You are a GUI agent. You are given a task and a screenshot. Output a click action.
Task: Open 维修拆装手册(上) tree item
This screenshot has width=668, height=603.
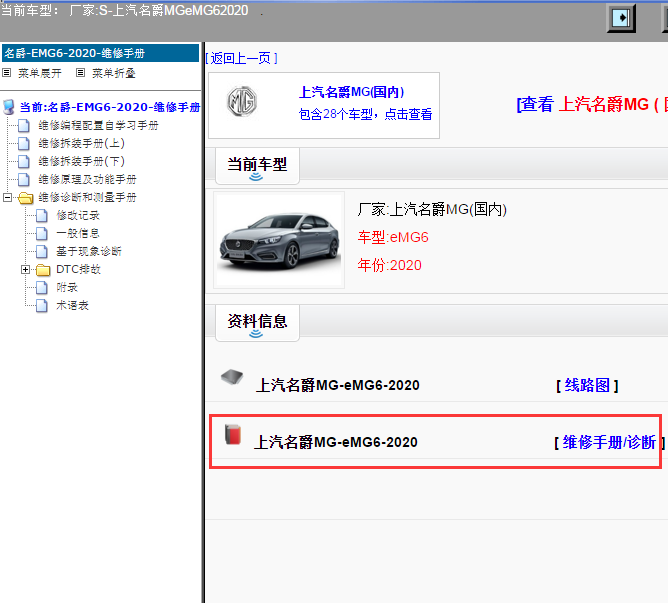point(81,144)
